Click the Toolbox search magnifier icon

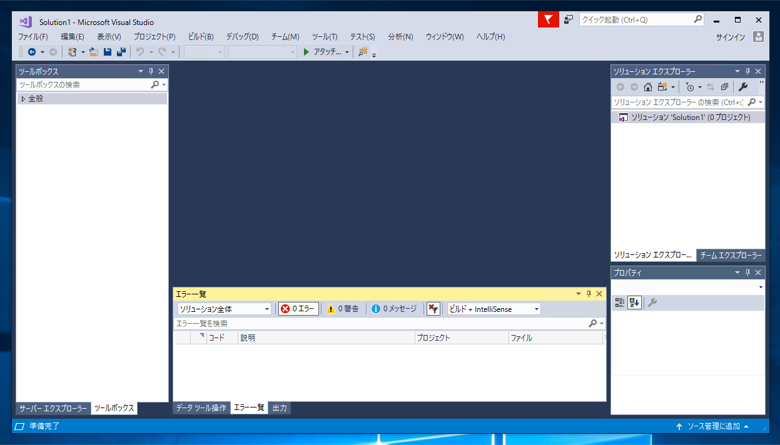click(155, 85)
